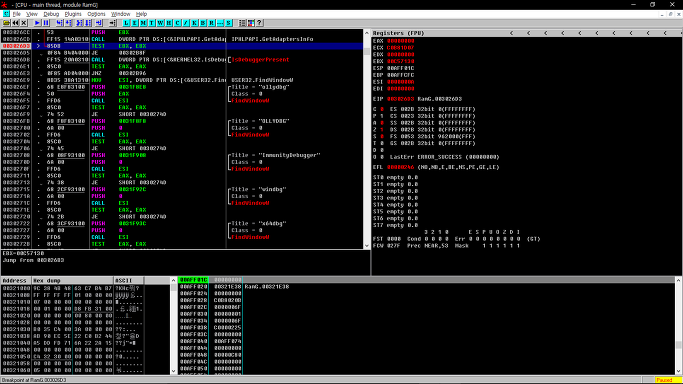This screenshot has width=683, height=384.
Task: Select the EAX register value
Action: [x=400, y=41]
